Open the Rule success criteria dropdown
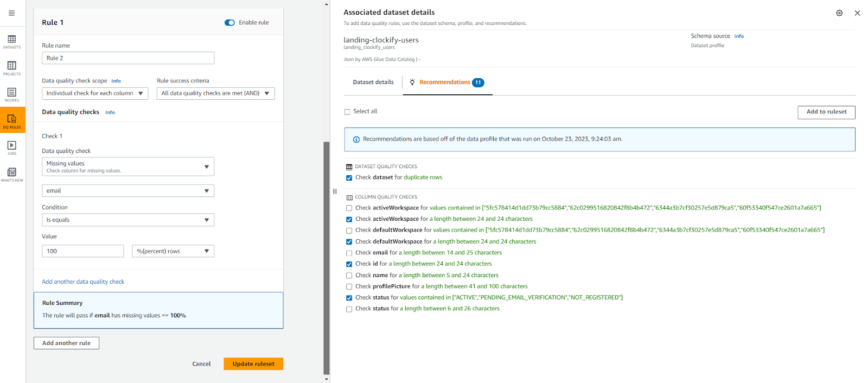Image resolution: width=868 pixels, height=383 pixels. click(215, 93)
